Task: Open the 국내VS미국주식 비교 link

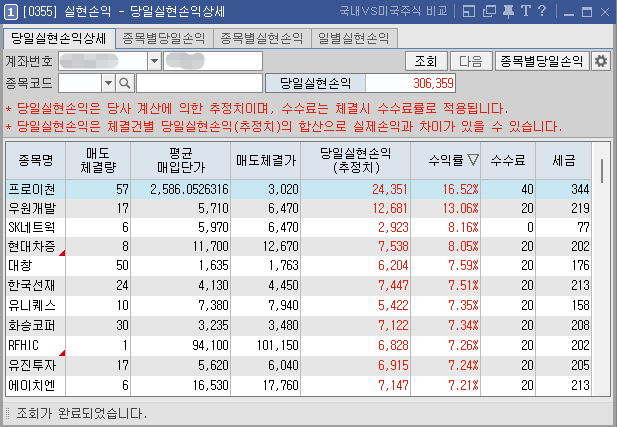Action: (393, 11)
